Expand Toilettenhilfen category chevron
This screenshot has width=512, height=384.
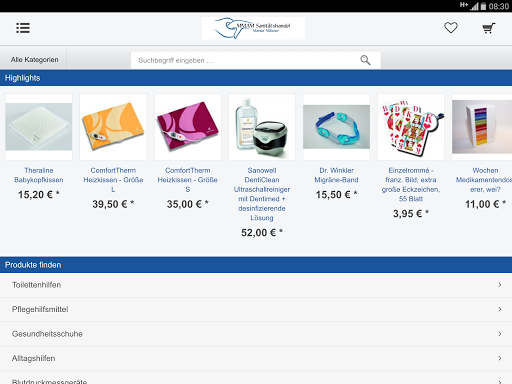point(500,285)
